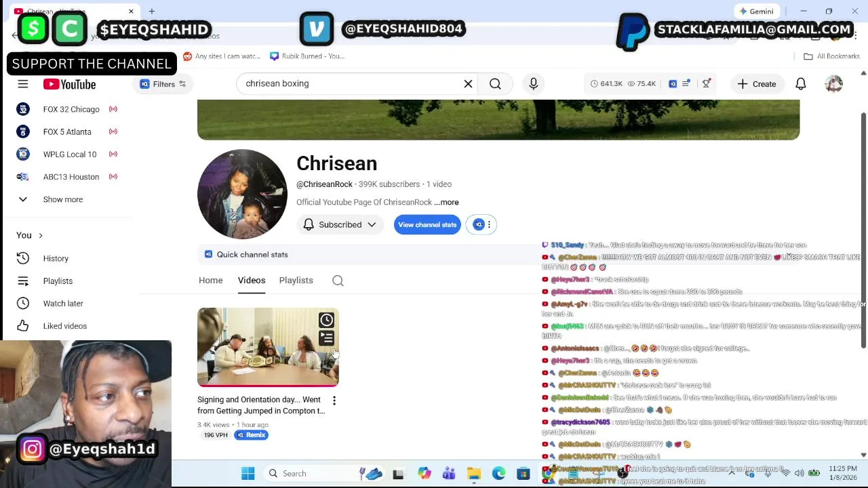The image size is (868, 488).
Task: Switch to the Playlists channel tab
Action: tap(296, 280)
